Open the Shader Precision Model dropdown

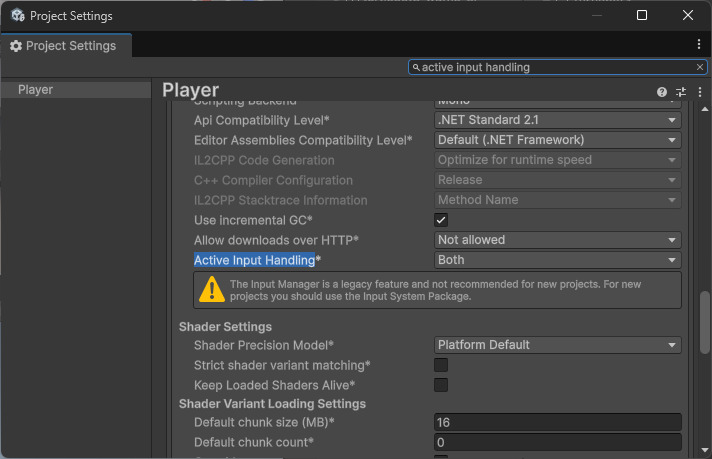558,345
